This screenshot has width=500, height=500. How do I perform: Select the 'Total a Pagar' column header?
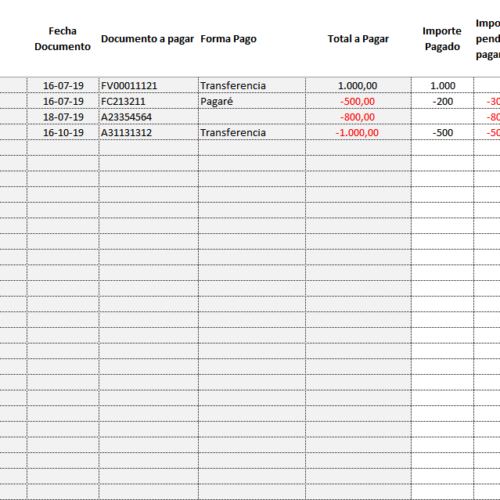pos(358,39)
